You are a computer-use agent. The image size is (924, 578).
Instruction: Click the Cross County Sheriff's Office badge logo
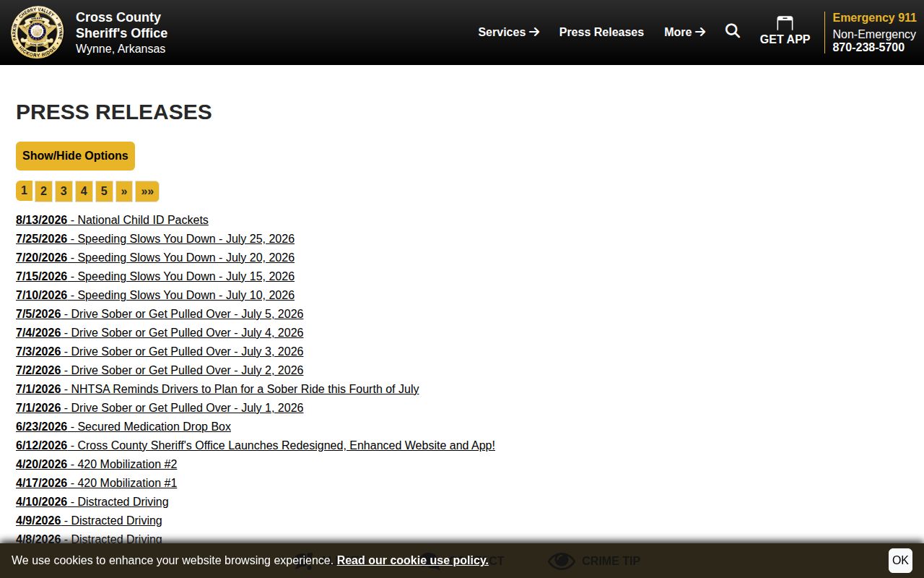(x=38, y=33)
